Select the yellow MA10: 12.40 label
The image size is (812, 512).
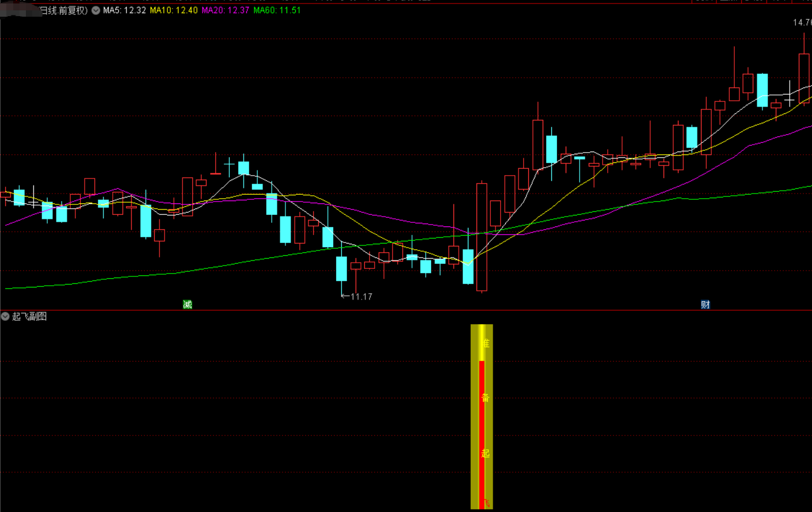click(x=174, y=10)
